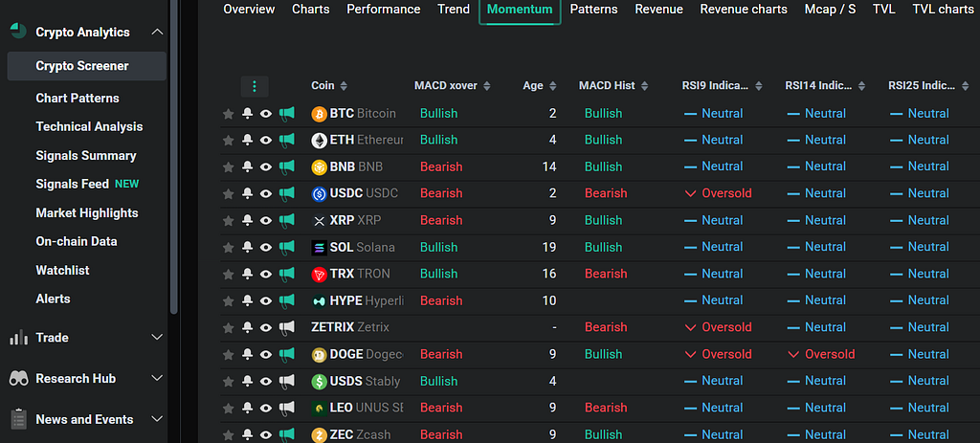Toggle eye watch icon for ZETRIX row
The image size is (980, 443).
pos(266,327)
